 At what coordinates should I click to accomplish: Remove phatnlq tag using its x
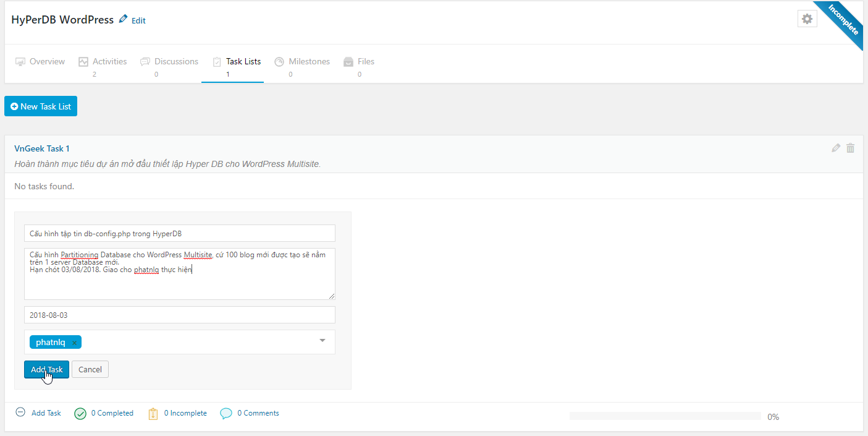(74, 343)
